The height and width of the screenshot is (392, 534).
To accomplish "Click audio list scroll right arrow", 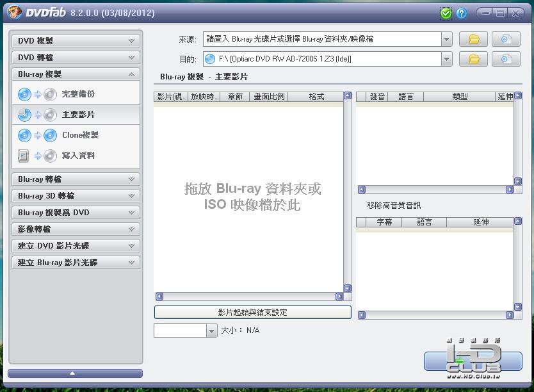I will [510, 190].
